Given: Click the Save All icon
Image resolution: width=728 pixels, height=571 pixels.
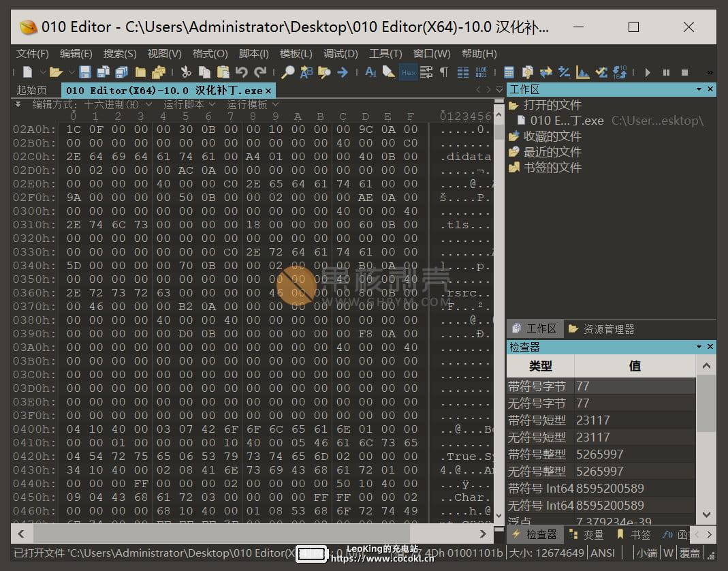Looking at the screenshot, I should 122,72.
